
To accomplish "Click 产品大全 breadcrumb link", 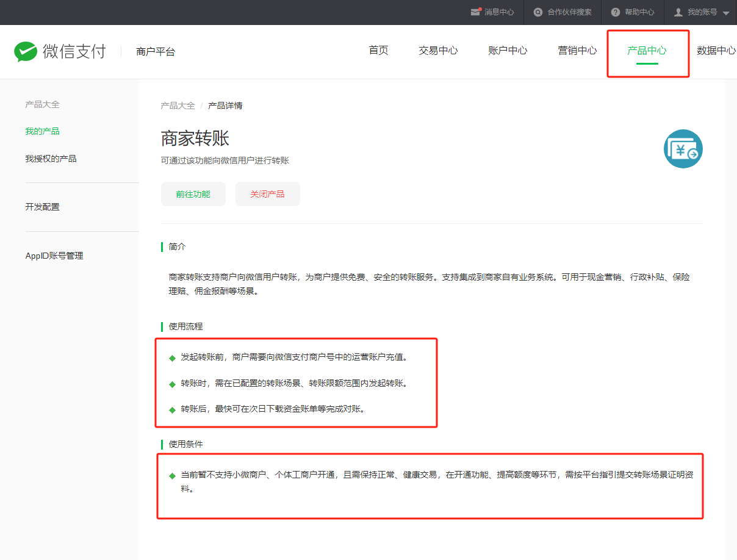I will 178,106.
